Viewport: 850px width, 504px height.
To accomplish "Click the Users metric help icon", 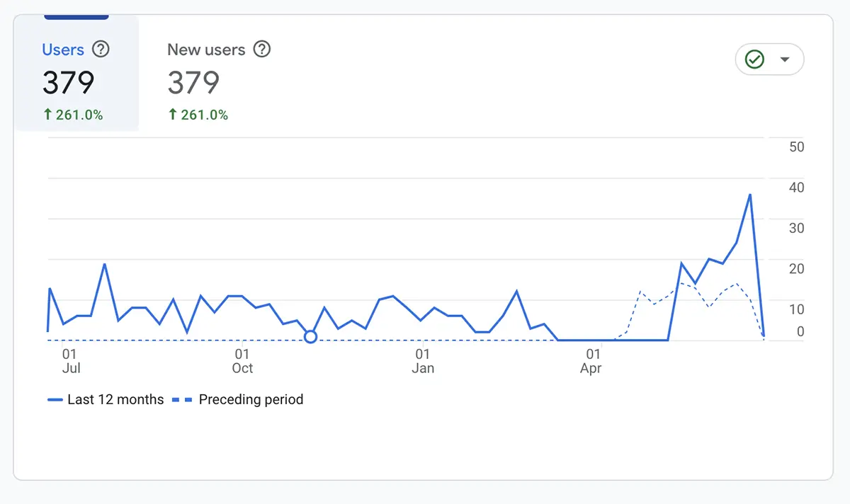I will (101, 50).
